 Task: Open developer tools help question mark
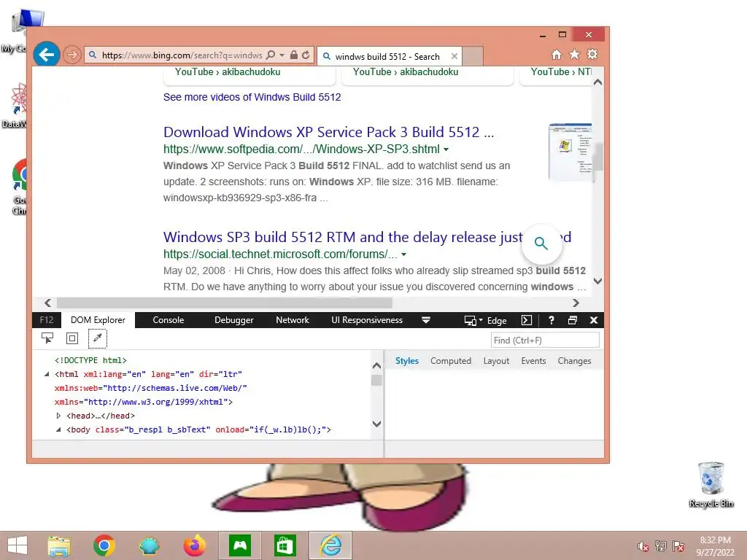coord(551,321)
